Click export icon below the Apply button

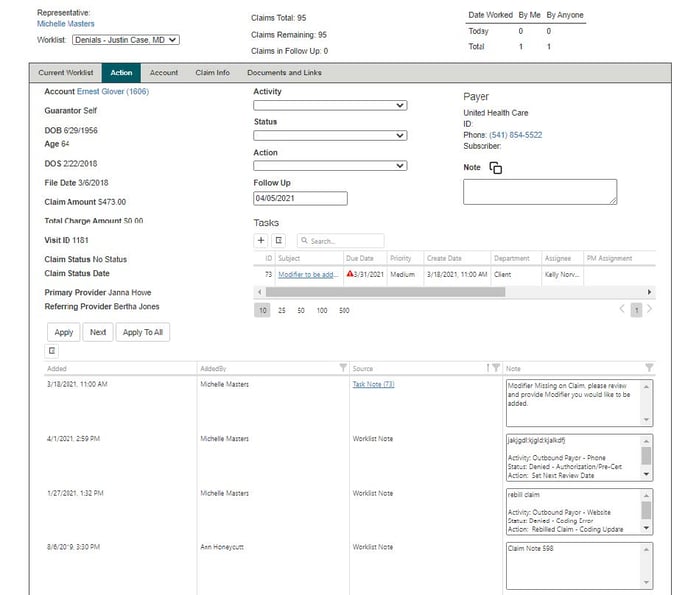[x=52, y=351]
